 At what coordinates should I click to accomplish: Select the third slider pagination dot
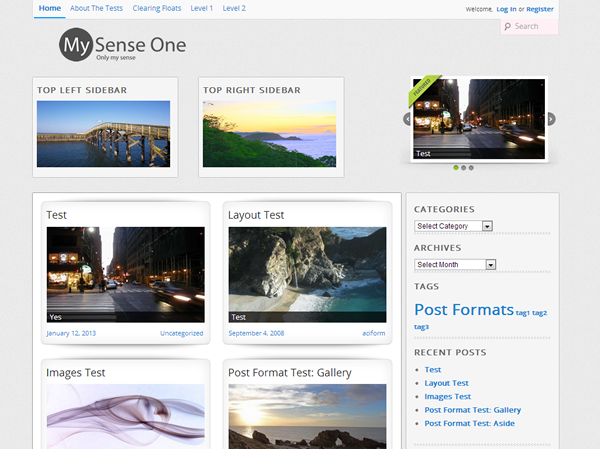tap(472, 168)
